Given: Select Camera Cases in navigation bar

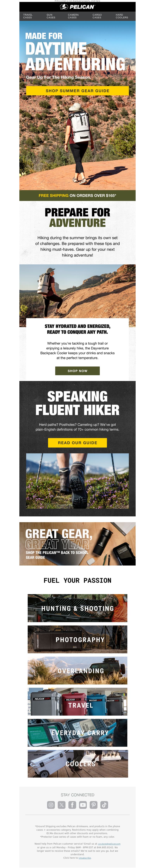Looking at the screenshot, I should point(73,16).
